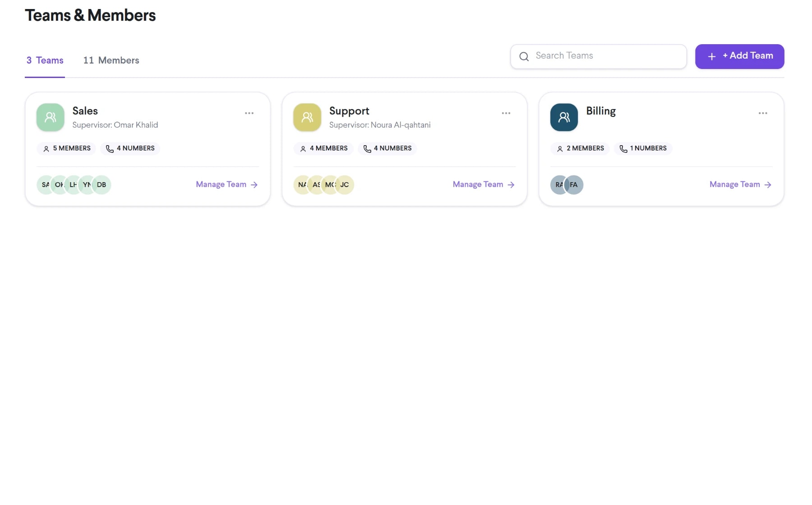Switch to the 11 Members tab

click(x=111, y=60)
